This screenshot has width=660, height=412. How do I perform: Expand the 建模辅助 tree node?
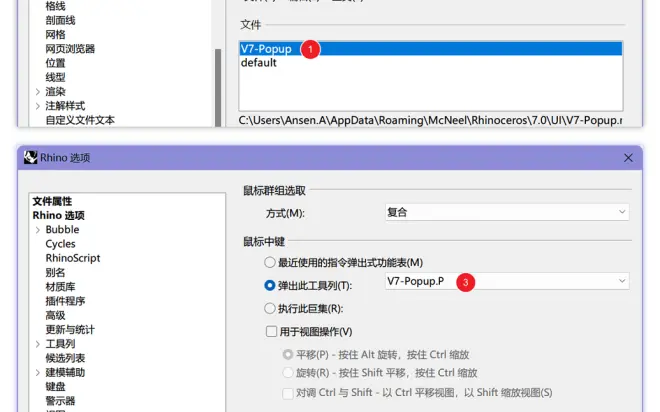38,372
